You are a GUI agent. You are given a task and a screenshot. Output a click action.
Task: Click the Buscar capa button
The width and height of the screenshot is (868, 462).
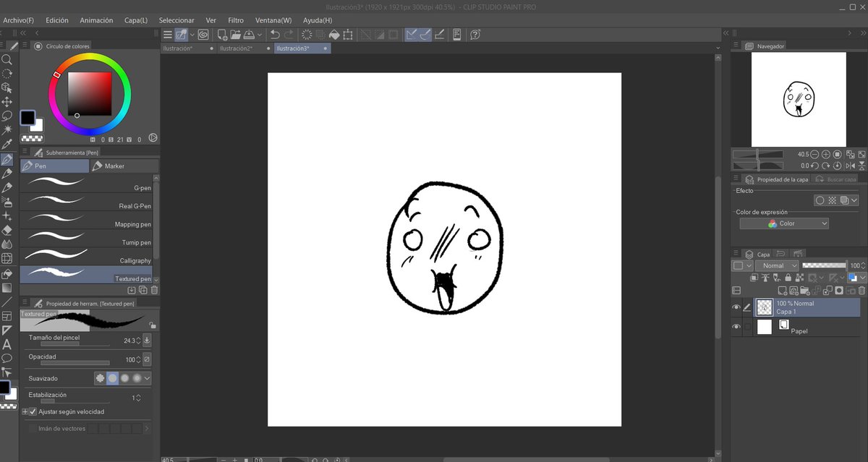tap(836, 179)
